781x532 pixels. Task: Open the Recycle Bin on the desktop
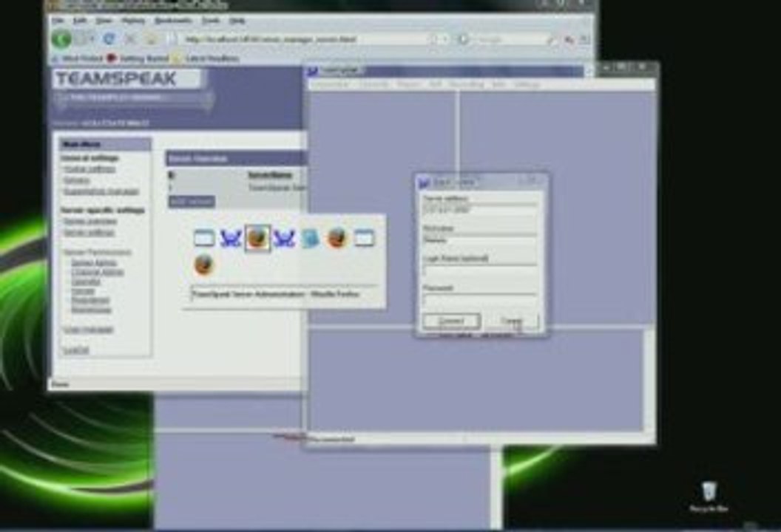click(x=709, y=496)
